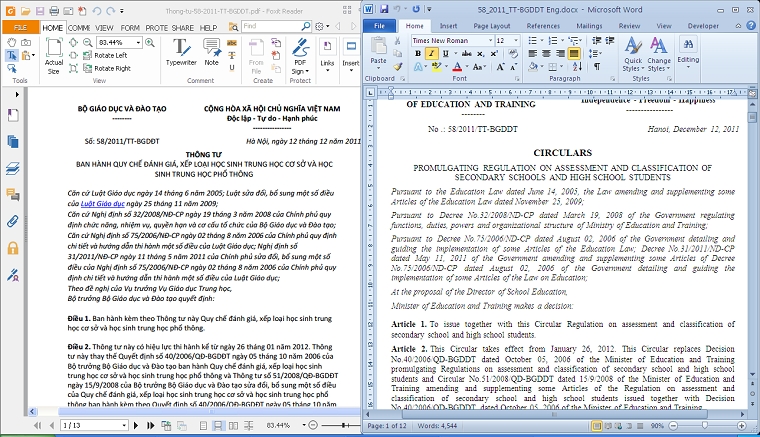Go to next page in Foxit status bar
The image size is (760, 437).
point(136,425)
